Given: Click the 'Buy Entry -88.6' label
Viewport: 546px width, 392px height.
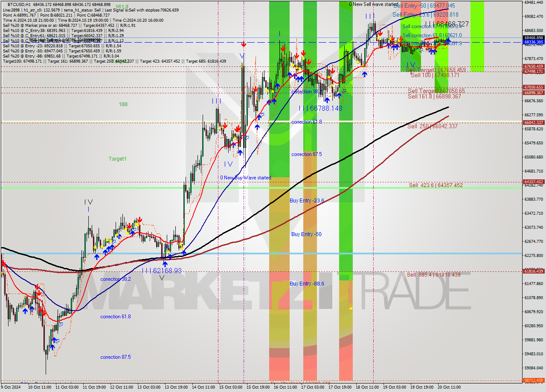Looking at the screenshot, I should [x=307, y=284].
